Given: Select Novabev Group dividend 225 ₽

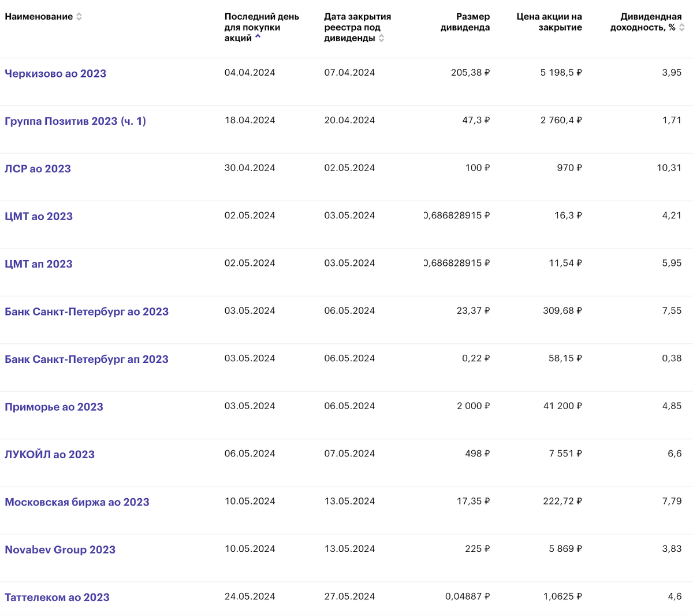Looking at the screenshot, I should [x=478, y=549].
